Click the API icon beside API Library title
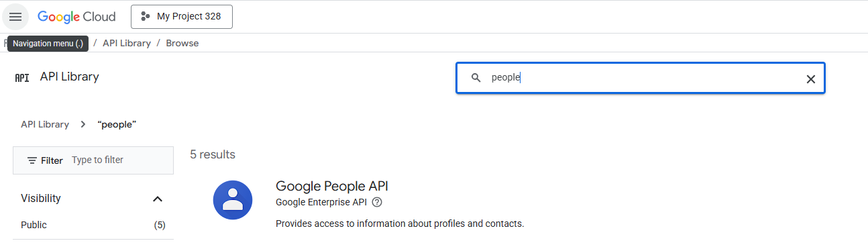Viewport: 868px width, 247px height. tap(22, 78)
